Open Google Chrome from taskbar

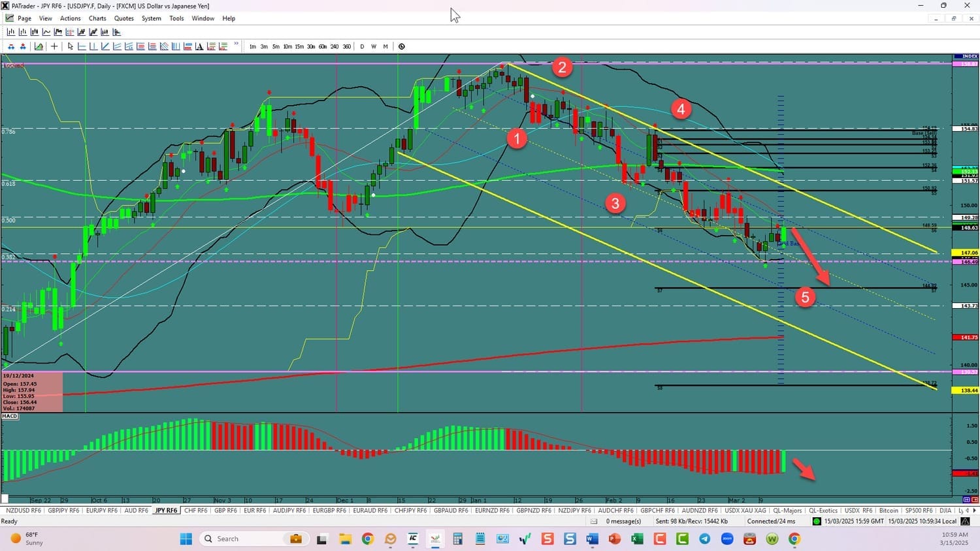tap(367, 539)
